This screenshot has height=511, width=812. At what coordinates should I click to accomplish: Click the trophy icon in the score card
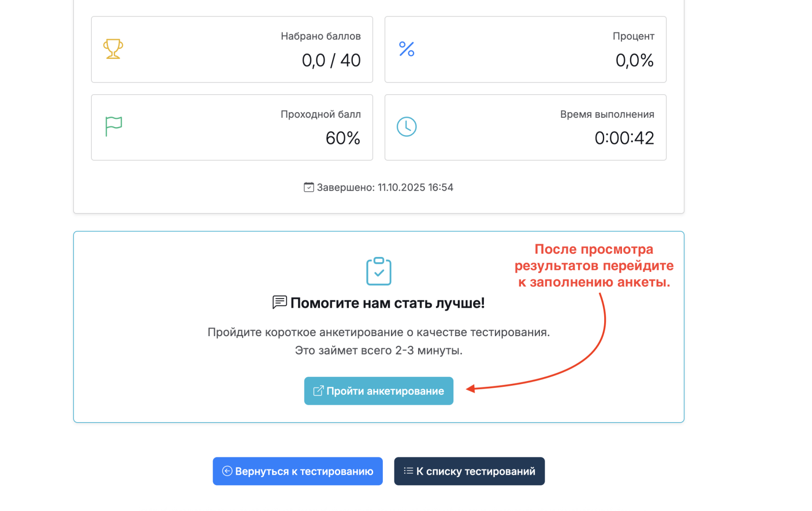click(113, 49)
